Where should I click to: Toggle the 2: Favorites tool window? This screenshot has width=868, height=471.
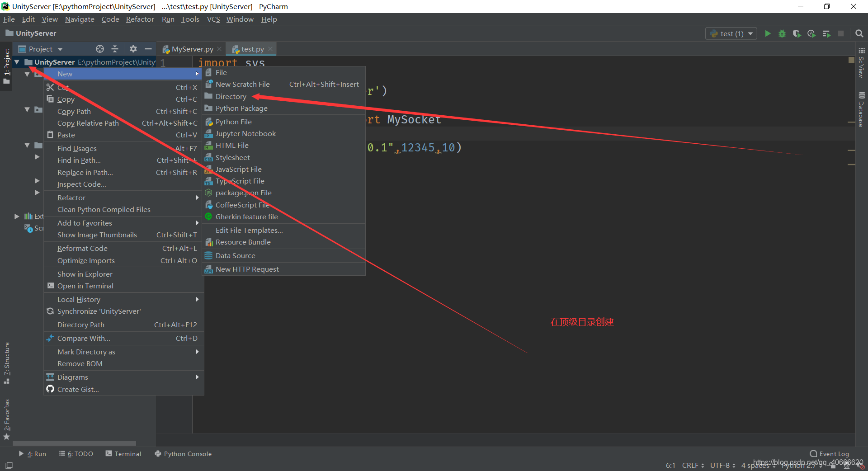tap(7, 419)
